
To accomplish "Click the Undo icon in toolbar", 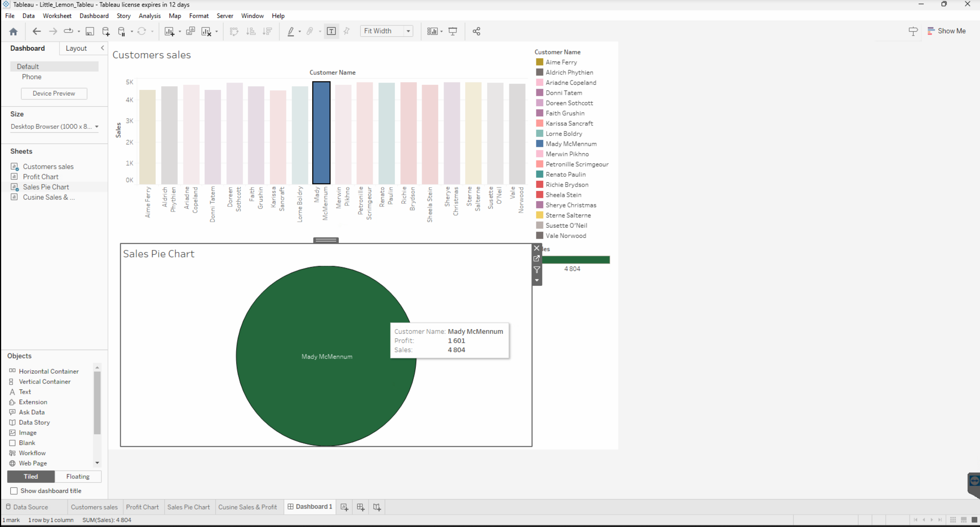I will pyautogui.click(x=36, y=30).
